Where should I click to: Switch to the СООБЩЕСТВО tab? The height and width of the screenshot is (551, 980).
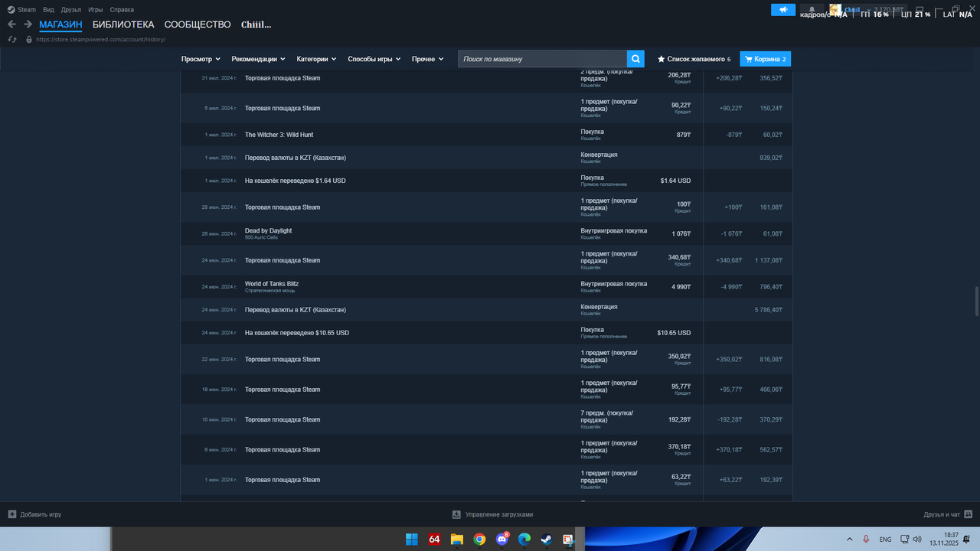point(198,24)
